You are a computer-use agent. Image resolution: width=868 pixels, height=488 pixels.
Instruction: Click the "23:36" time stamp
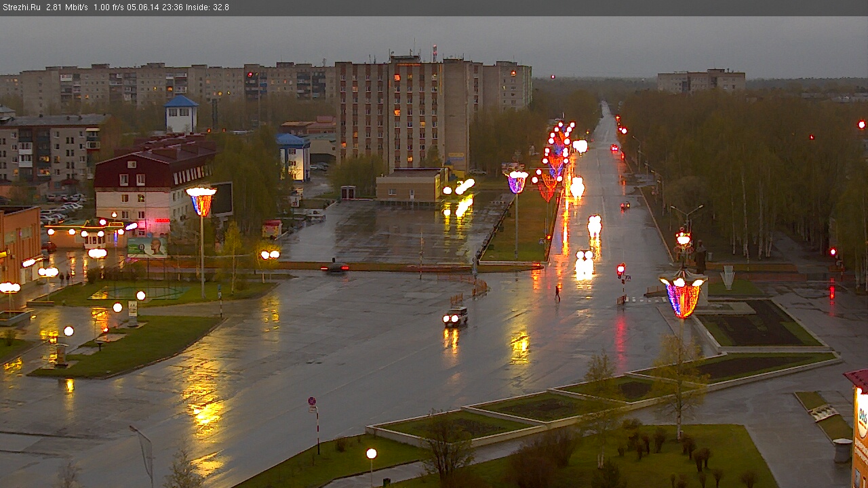point(173,7)
